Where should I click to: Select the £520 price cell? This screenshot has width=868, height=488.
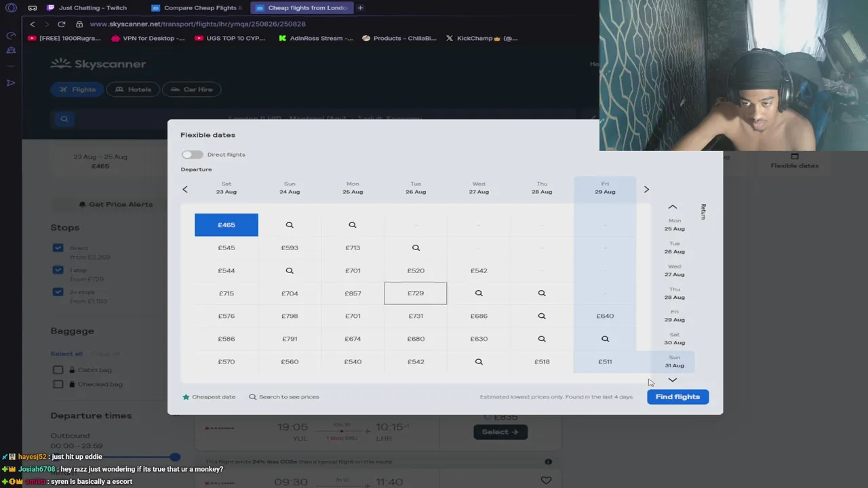[x=416, y=270]
